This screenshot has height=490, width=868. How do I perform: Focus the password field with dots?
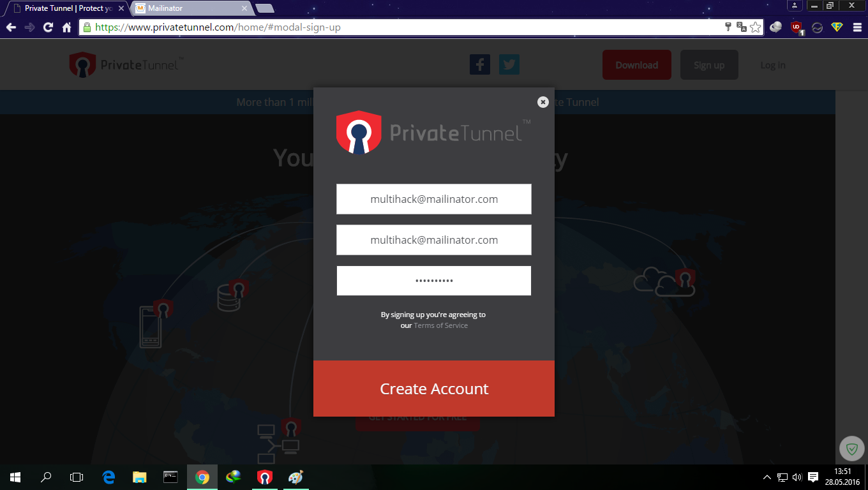(x=434, y=281)
